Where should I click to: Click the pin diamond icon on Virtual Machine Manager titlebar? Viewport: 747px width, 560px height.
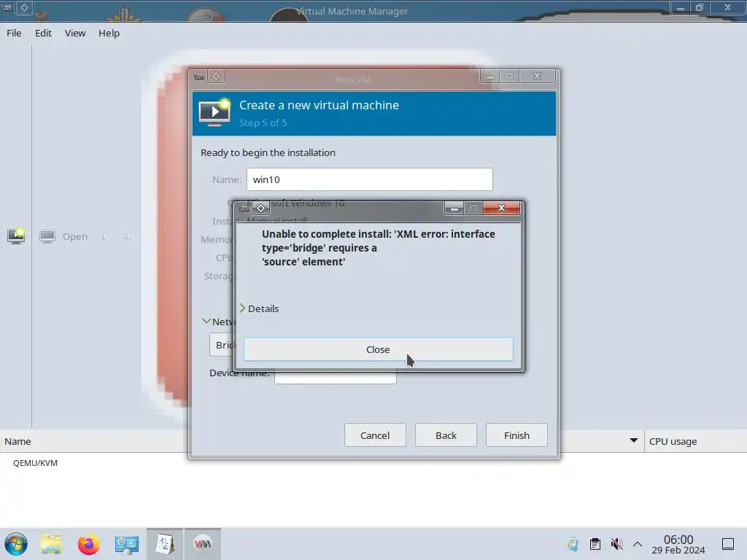(x=24, y=7)
